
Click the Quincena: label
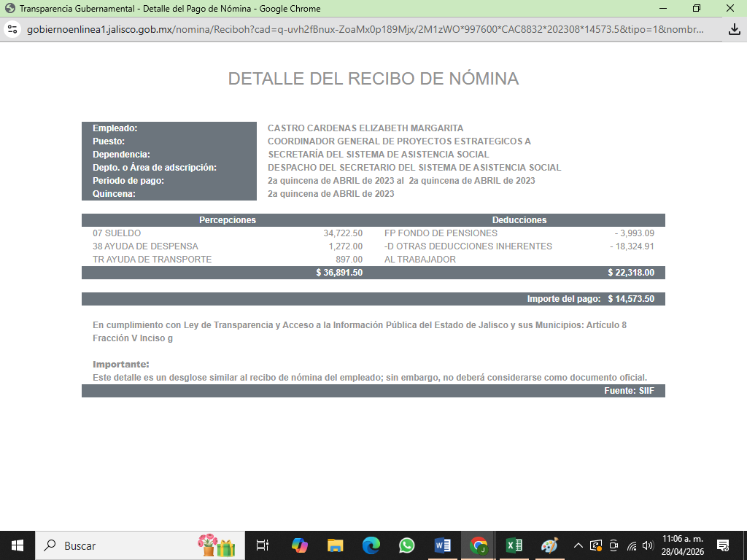(x=114, y=194)
